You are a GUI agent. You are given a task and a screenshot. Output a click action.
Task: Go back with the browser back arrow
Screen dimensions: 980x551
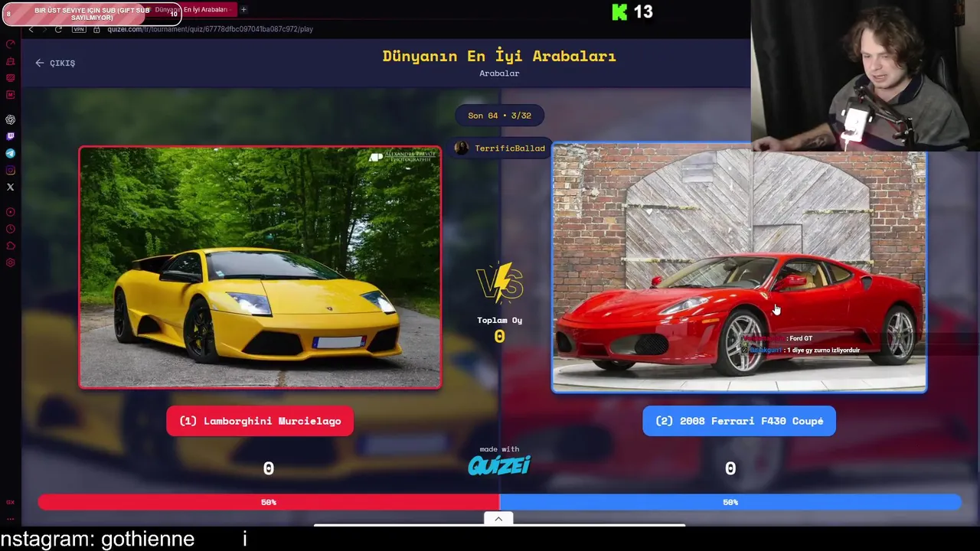click(x=31, y=29)
